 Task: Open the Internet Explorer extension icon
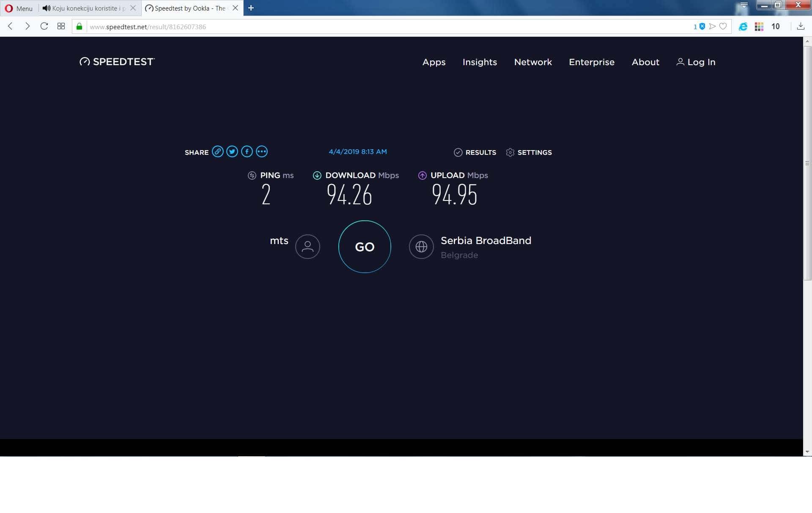point(743,27)
